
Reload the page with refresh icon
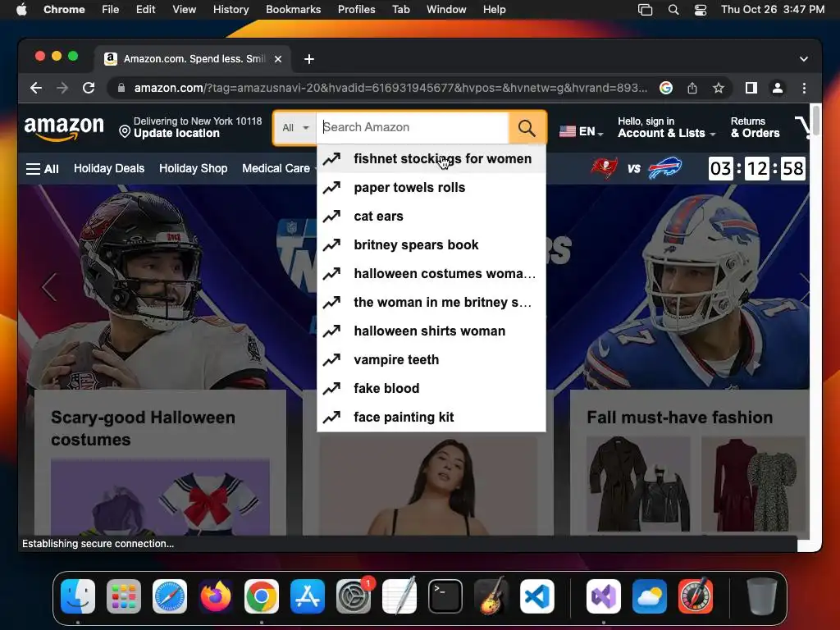(x=89, y=88)
